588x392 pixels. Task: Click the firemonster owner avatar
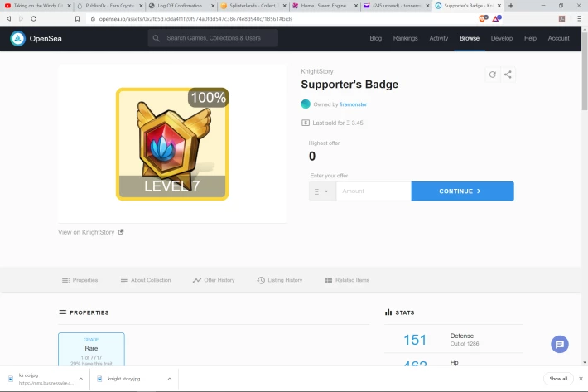click(x=306, y=104)
